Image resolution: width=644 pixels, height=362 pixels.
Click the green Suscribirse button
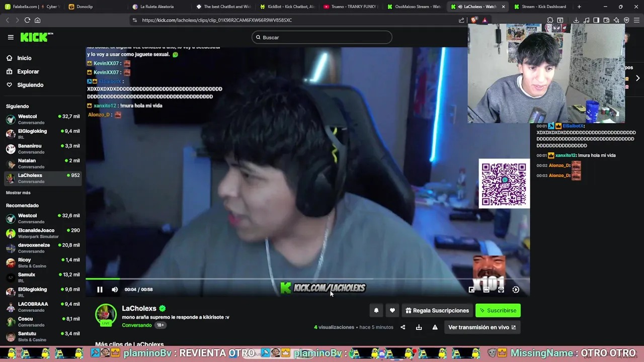[498, 311]
